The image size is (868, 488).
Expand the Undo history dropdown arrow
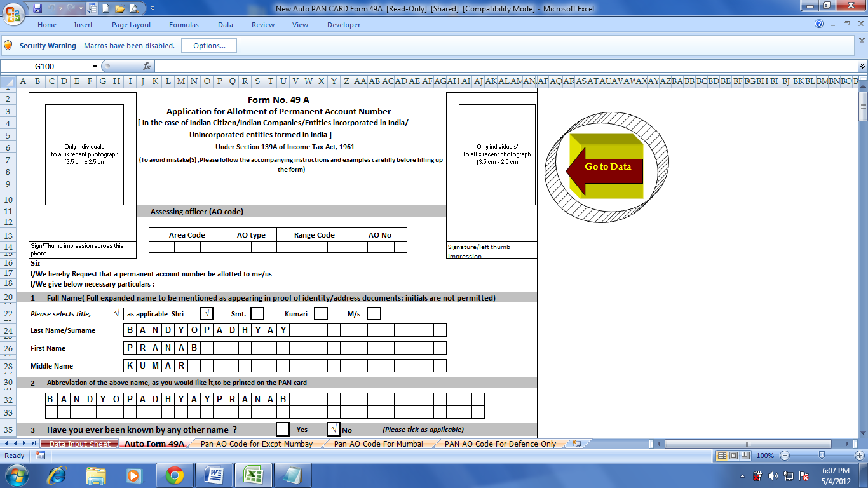tap(60, 8)
